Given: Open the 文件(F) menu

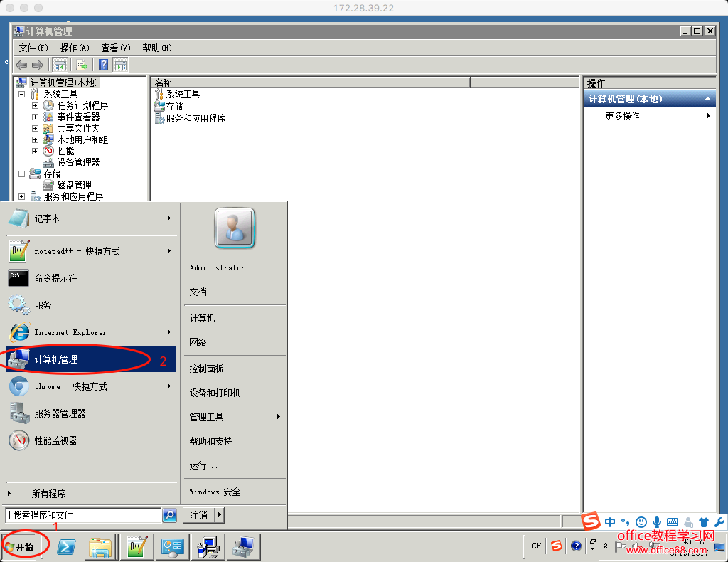Looking at the screenshot, I should point(33,48).
